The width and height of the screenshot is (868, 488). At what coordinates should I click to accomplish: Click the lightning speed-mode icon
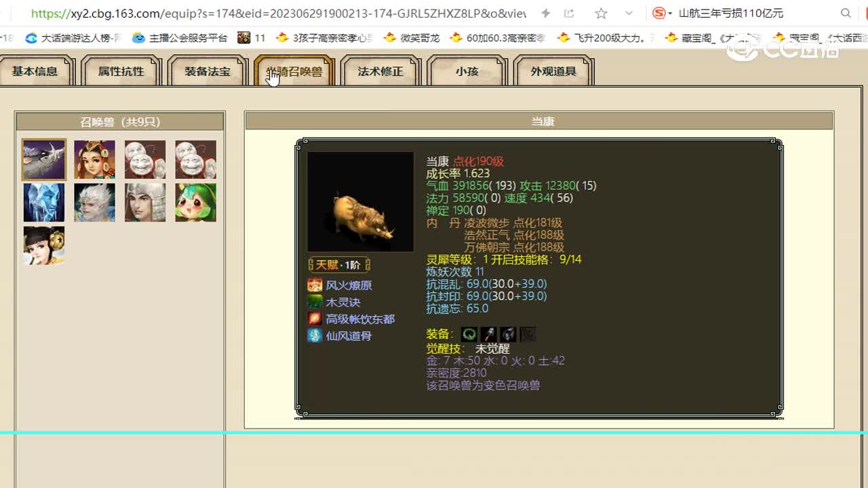(546, 13)
